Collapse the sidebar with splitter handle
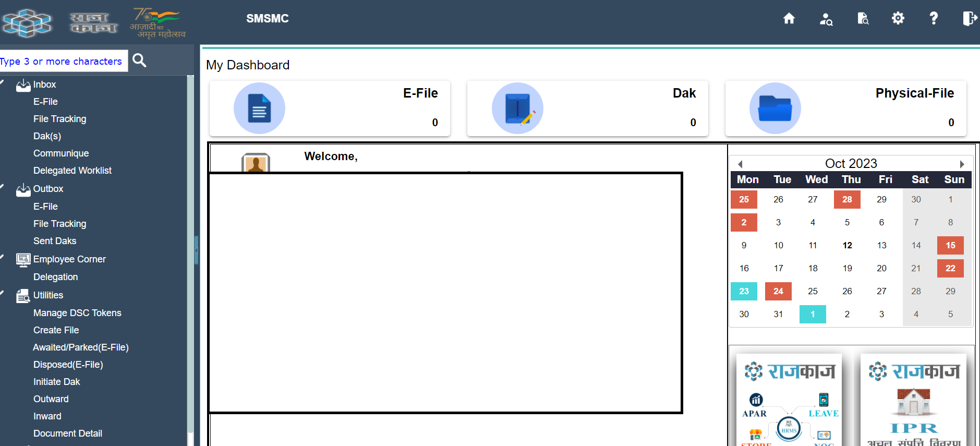Viewport: 980px width, 446px height. pos(196,250)
